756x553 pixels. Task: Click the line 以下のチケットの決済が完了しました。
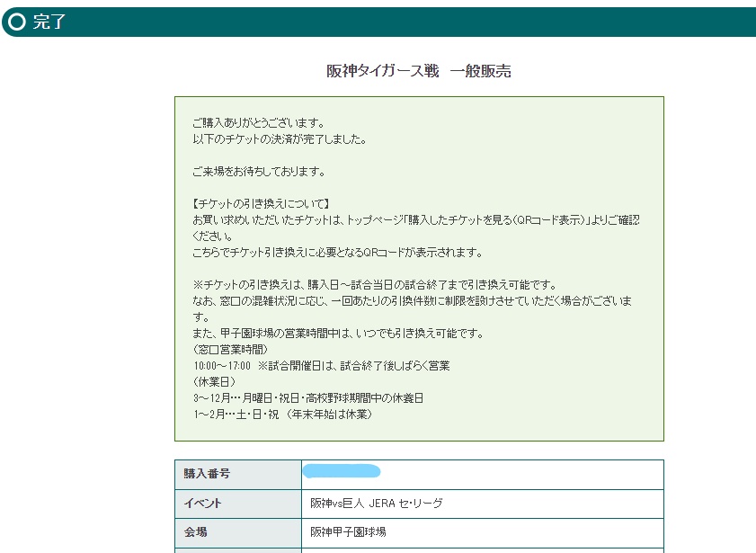point(280,139)
